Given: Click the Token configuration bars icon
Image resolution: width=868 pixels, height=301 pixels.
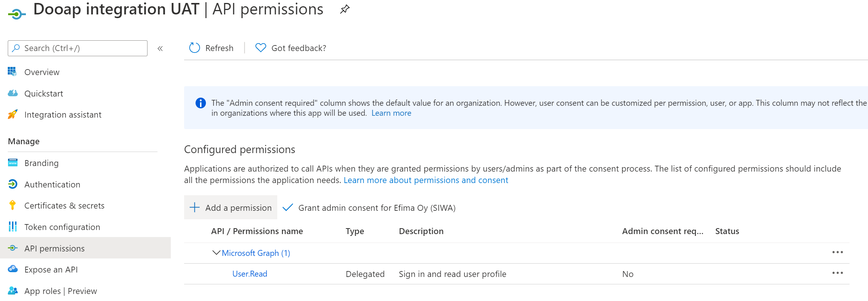Looking at the screenshot, I should (x=13, y=227).
